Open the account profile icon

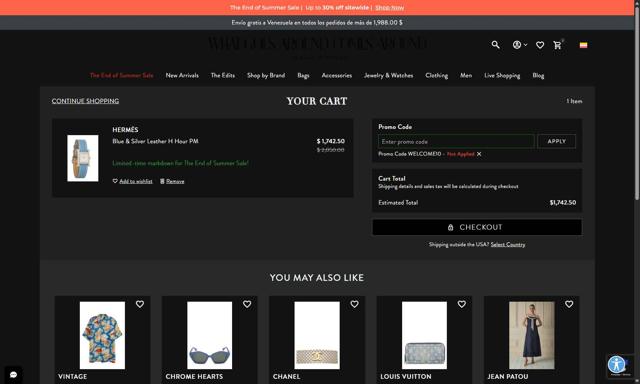click(x=517, y=45)
